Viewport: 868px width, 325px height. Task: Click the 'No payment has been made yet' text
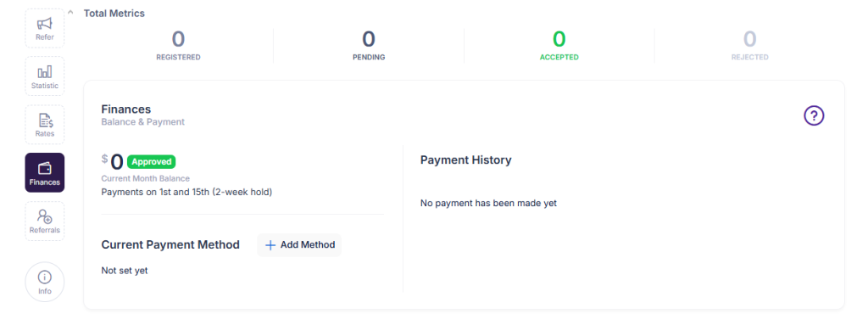point(488,203)
